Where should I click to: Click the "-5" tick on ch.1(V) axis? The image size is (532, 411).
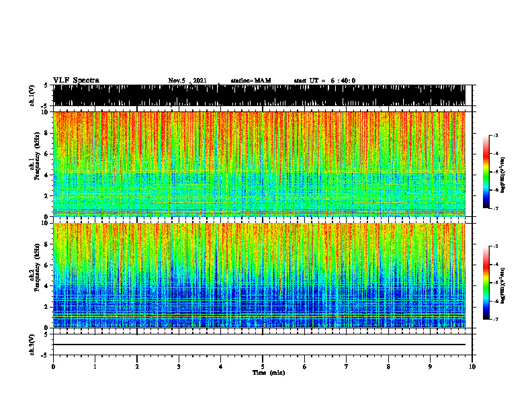point(44,105)
